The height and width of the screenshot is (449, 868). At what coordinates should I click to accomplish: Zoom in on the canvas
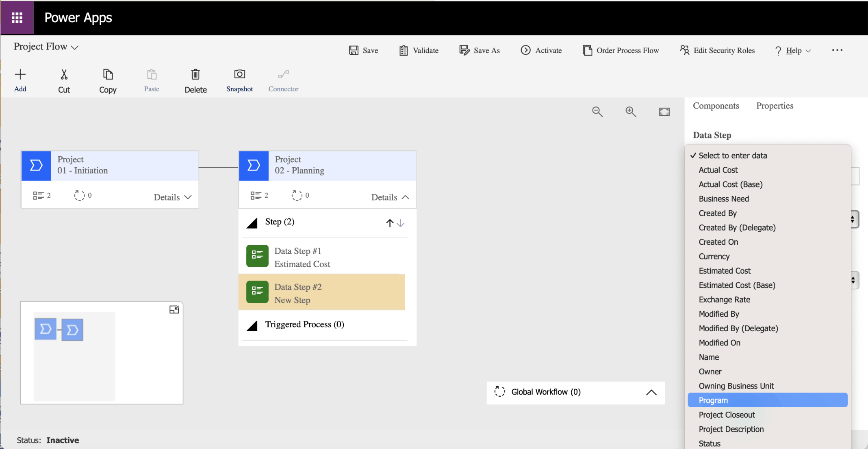point(631,112)
